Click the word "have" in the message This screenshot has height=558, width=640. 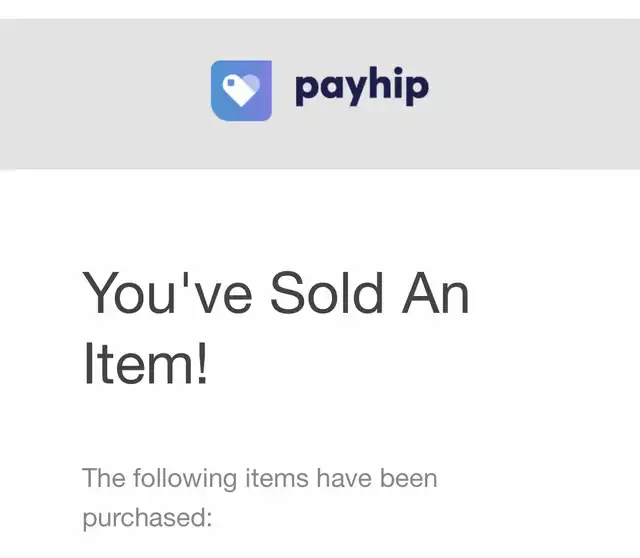coord(344,478)
